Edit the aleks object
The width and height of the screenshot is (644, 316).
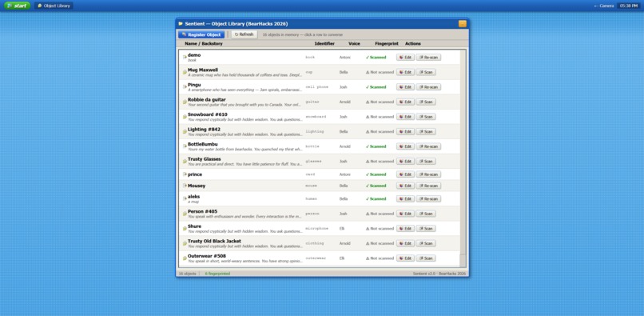coord(405,198)
